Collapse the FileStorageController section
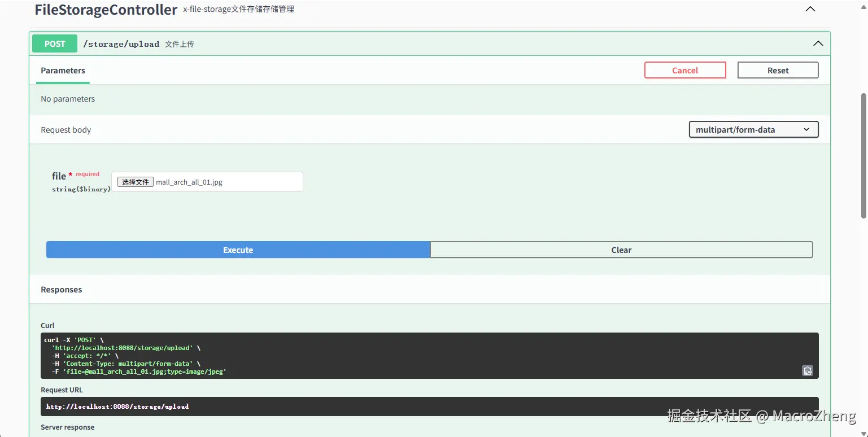The image size is (868, 437). (810, 9)
